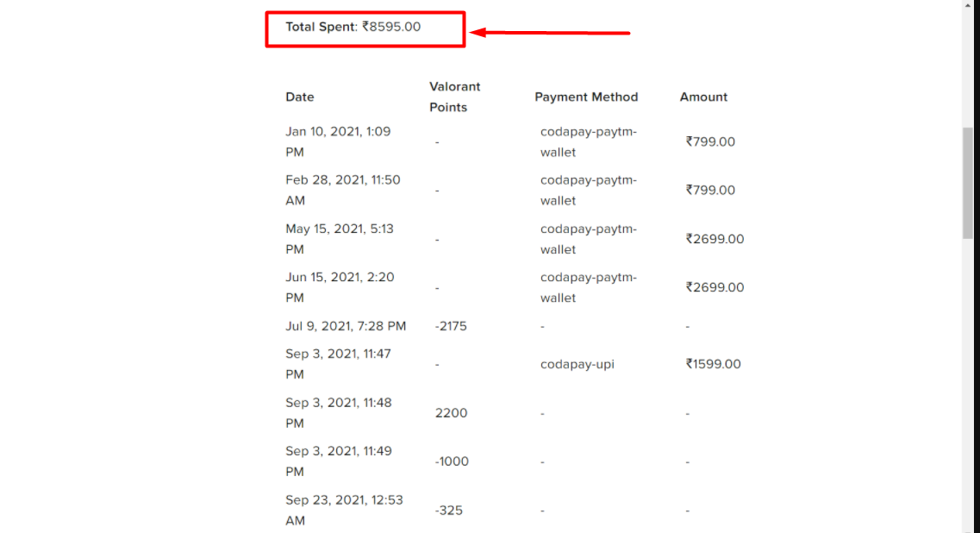Click the Valorant Points column header

(454, 97)
